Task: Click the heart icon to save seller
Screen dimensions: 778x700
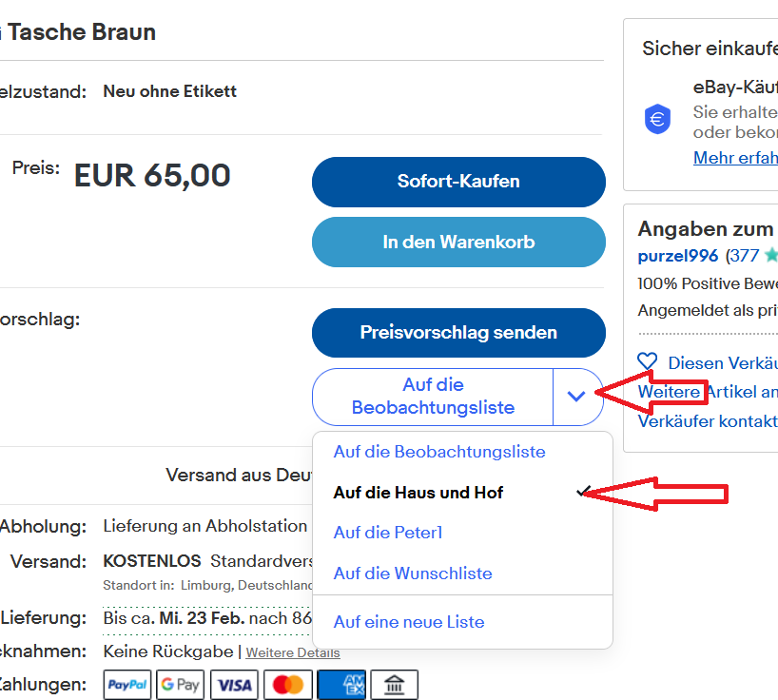Action: tap(648, 361)
